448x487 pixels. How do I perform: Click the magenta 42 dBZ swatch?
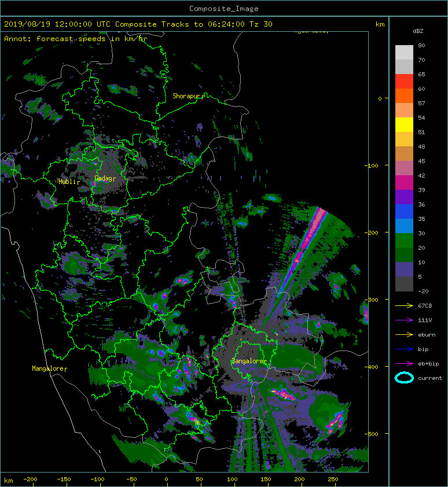click(404, 182)
